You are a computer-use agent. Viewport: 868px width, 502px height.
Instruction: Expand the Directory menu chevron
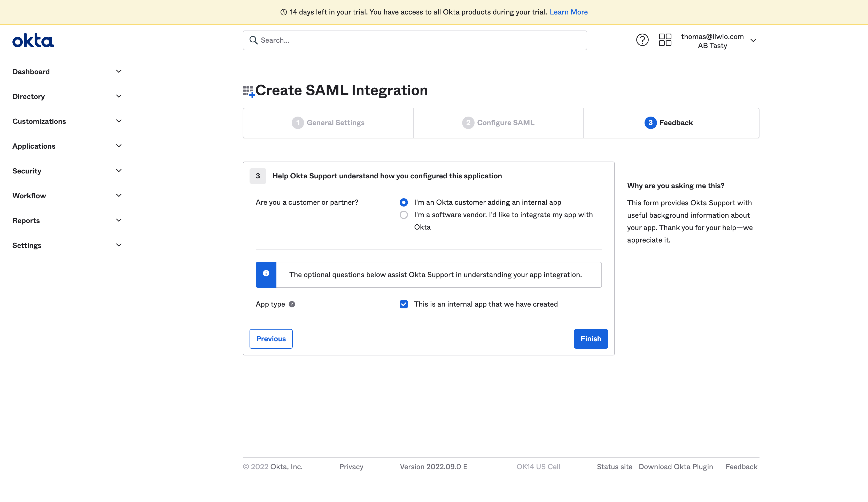tap(119, 96)
